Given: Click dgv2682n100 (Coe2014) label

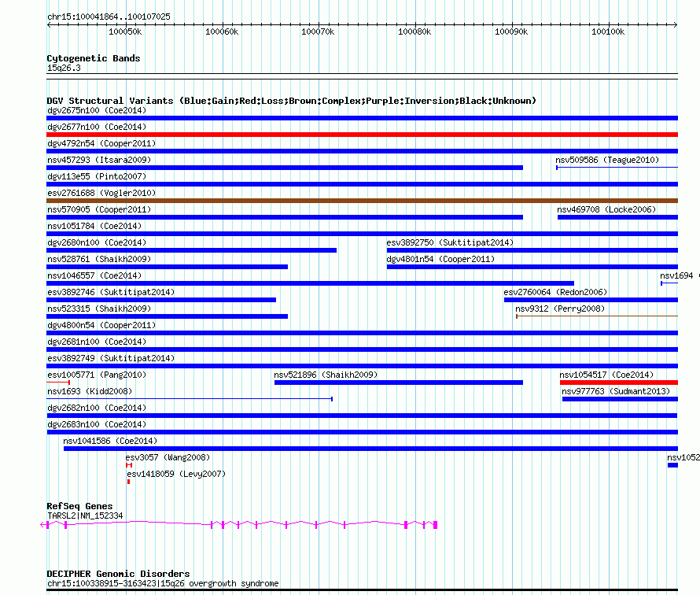Looking at the screenshot, I should pyautogui.click(x=97, y=408).
